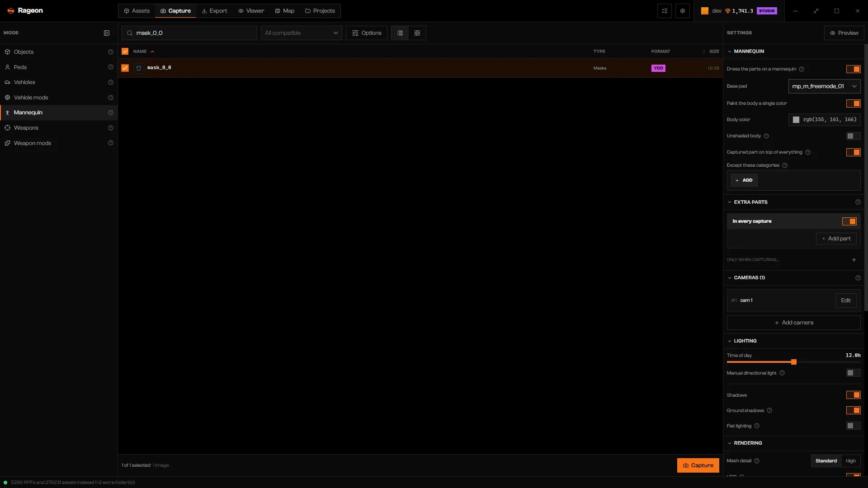
Task: Add an Only when capturing condition with the plus icon
Action: [x=854, y=260]
